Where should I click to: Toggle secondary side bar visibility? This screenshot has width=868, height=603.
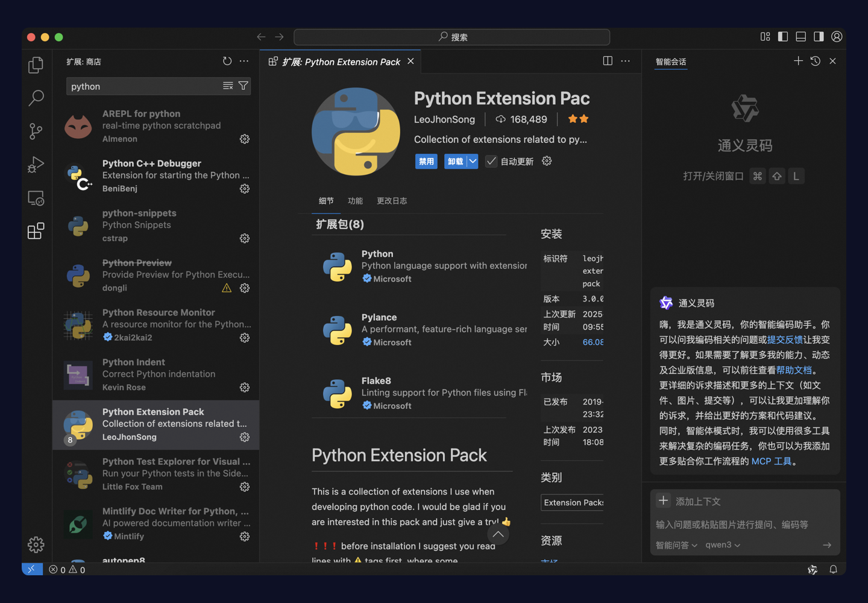click(x=819, y=37)
